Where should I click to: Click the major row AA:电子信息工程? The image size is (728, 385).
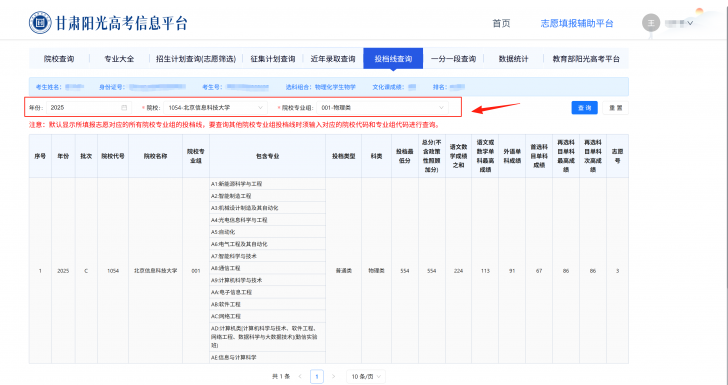[267, 293]
